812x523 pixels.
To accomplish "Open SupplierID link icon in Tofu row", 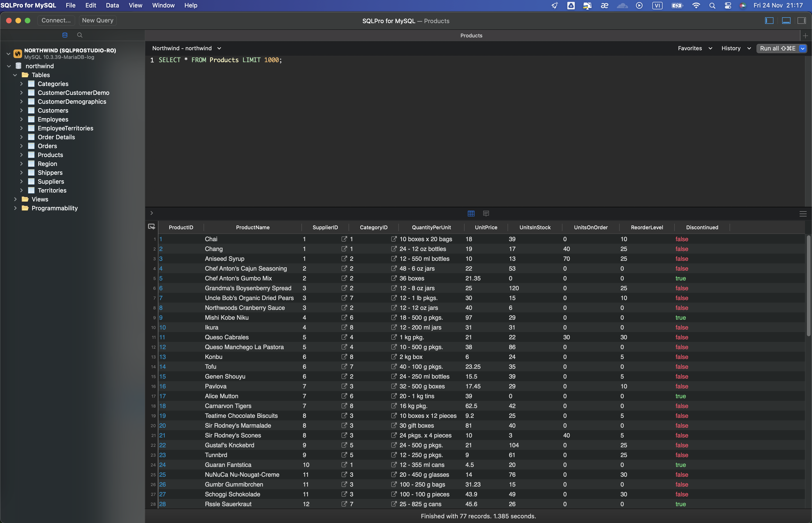I will 344,366.
